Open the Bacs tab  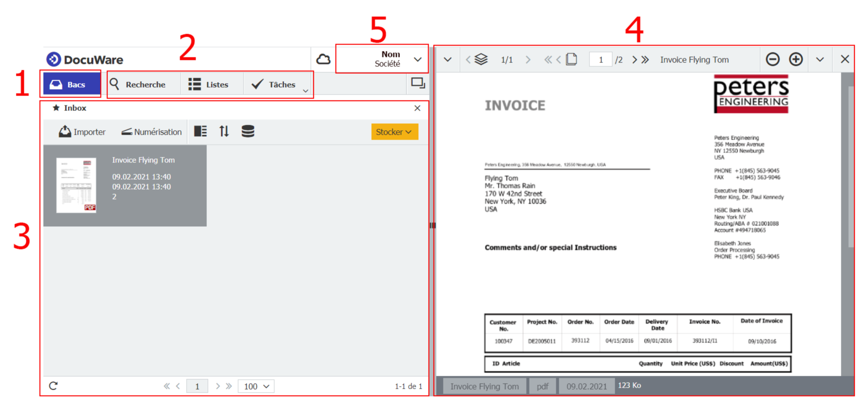(71, 84)
